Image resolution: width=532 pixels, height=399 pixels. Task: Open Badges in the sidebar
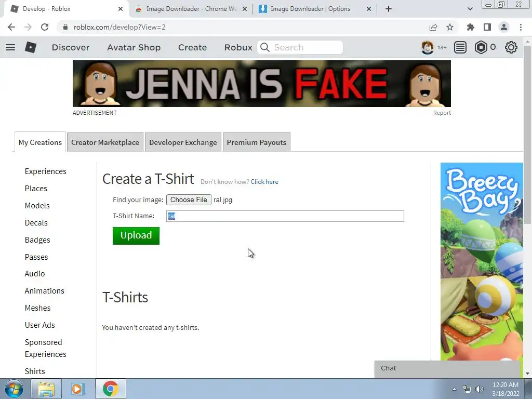37,240
